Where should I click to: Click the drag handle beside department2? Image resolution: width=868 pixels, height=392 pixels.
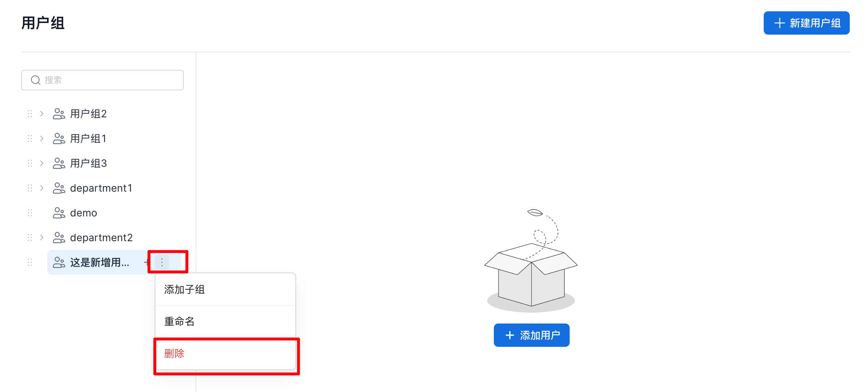(30, 238)
